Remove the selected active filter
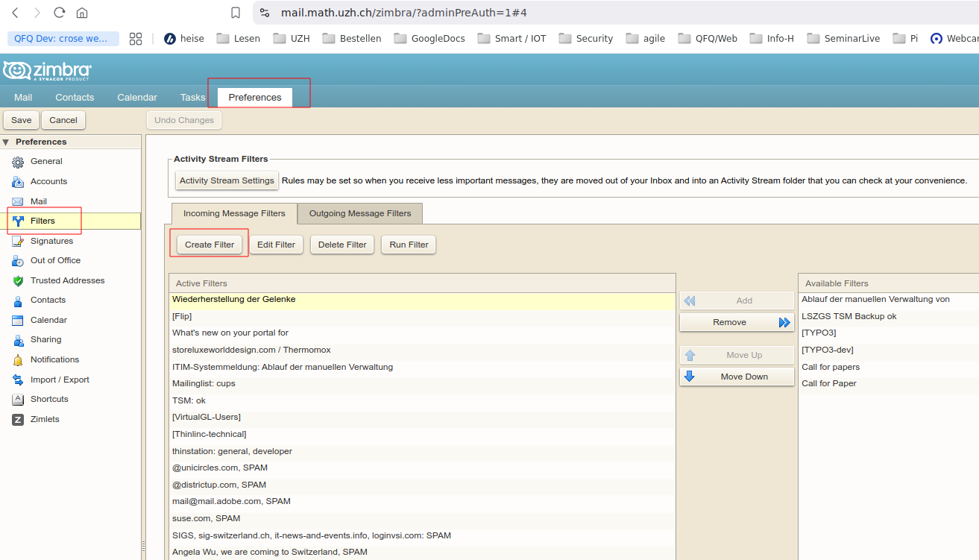Viewport: 979px width, 560px height. (737, 322)
